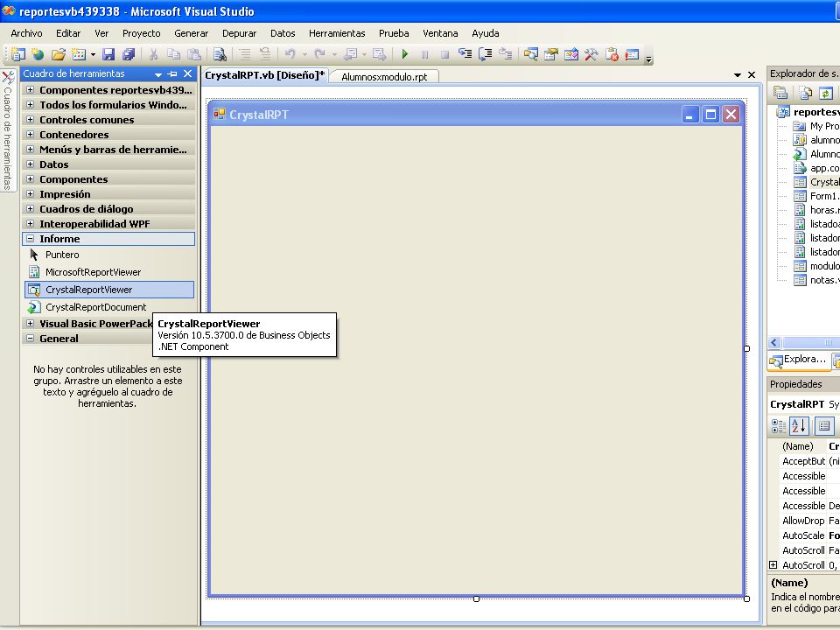Click the Refresh icon in solution explorer
Image resolution: width=840 pixels, height=630 pixels.
coord(825,94)
